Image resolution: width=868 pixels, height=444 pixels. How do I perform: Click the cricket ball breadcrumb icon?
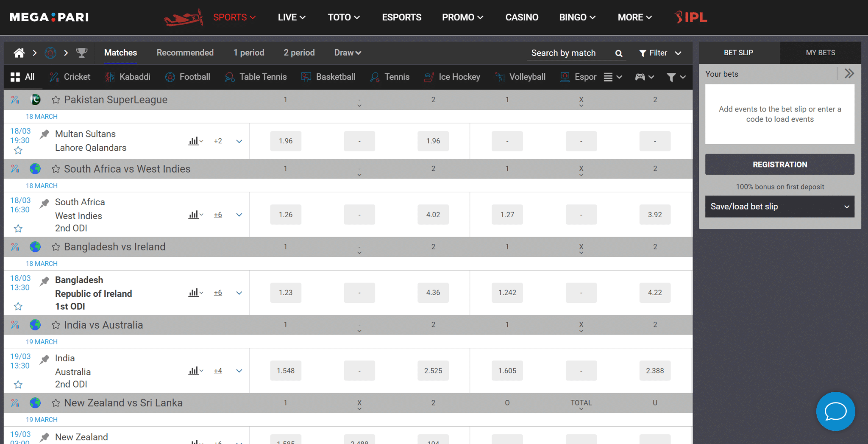pyautogui.click(x=50, y=53)
